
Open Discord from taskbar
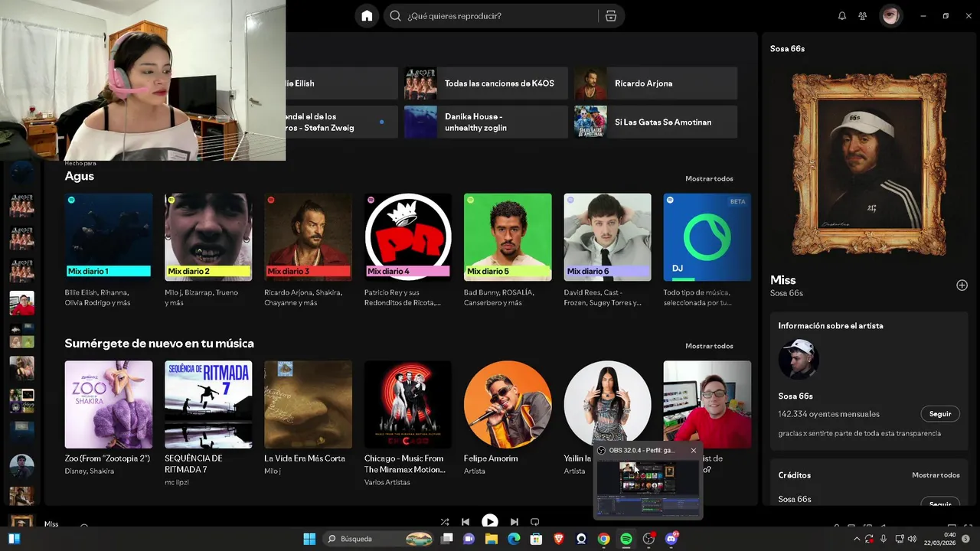tap(671, 539)
